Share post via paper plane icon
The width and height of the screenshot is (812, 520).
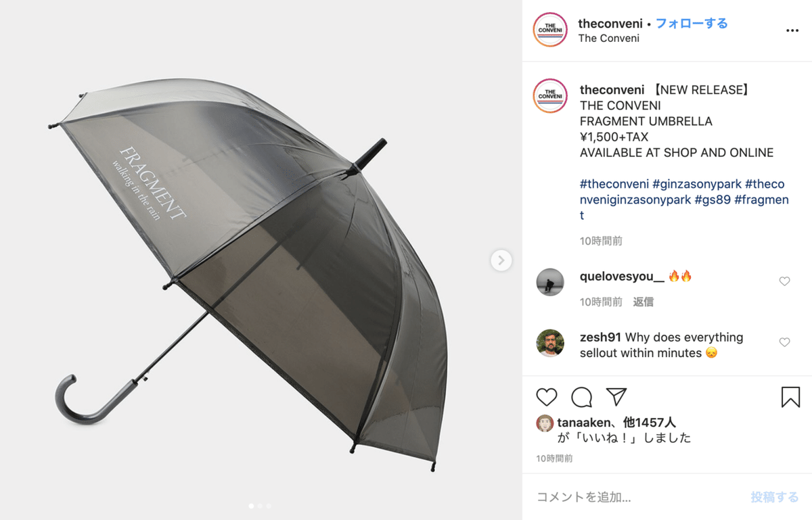tap(616, 397)
